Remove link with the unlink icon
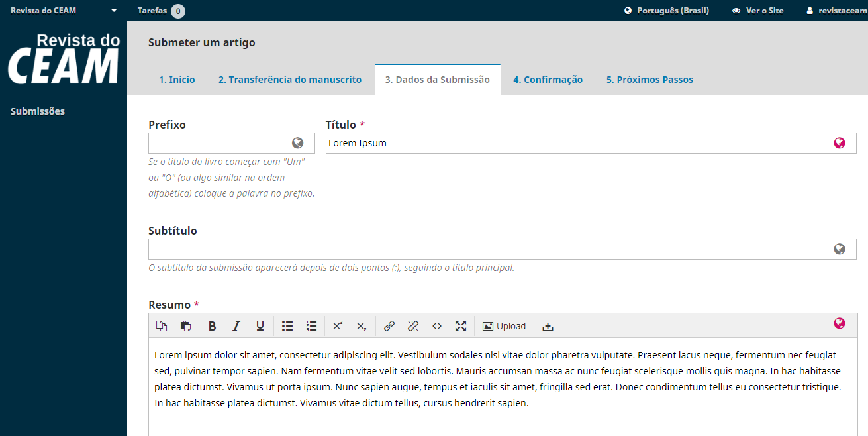This screenshot has width=868, height=436. point(413,326)
